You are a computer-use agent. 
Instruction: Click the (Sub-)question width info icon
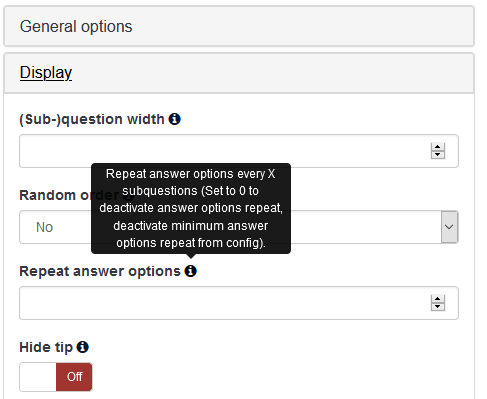pyautogui.click(x=174, y=119)
